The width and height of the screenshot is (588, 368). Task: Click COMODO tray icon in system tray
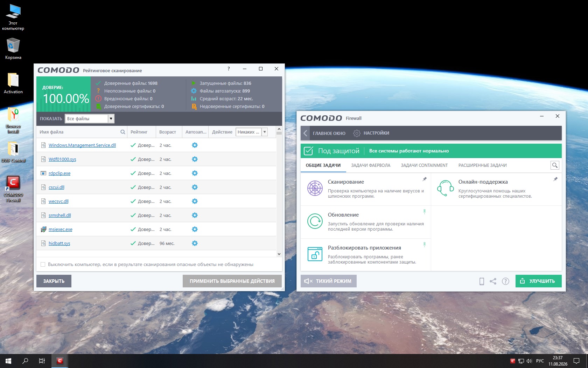point(513,361)
